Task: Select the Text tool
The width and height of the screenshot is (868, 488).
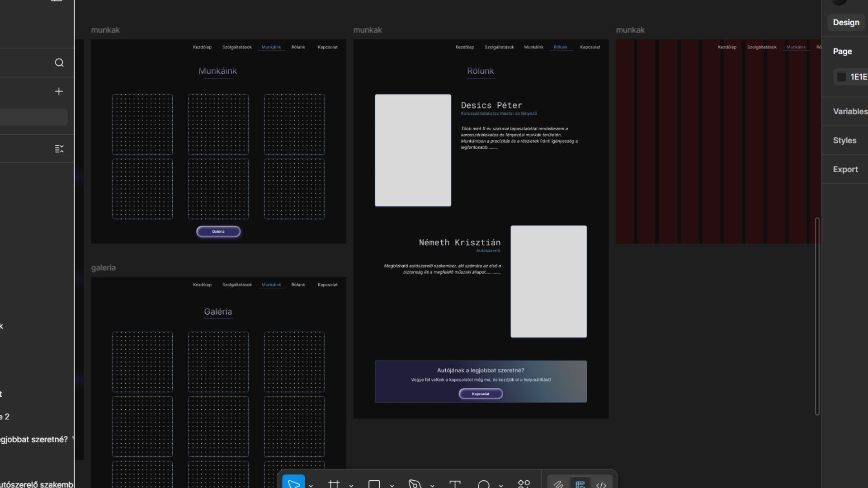Action: click(455, 484)
